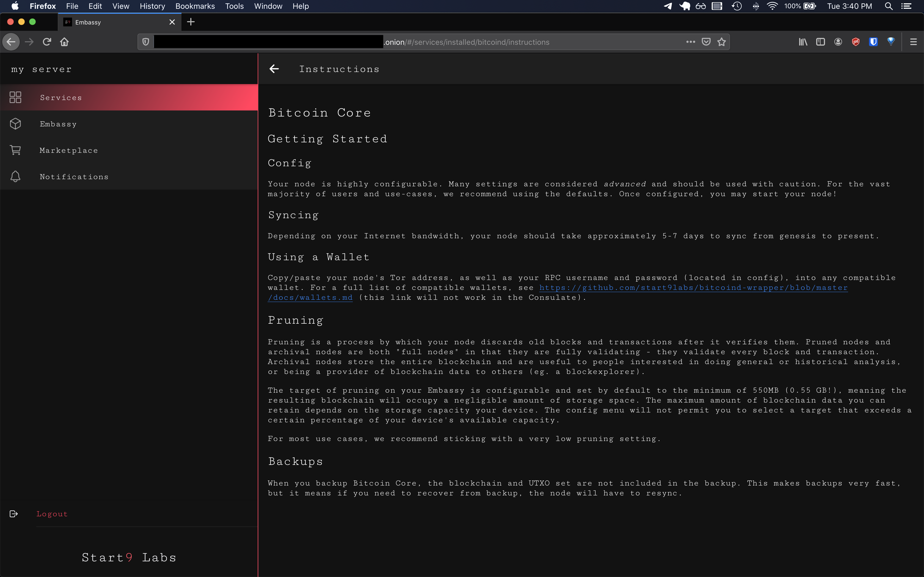This screenshot has height=577, width=924.
Task: Open the Firefox hamburger menu
Action: coord(913,42)
